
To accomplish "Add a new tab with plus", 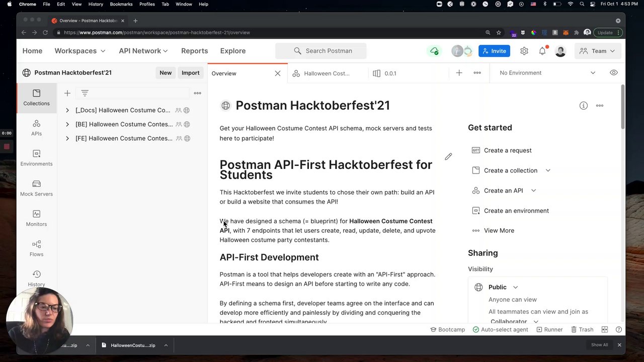I will coord(459,73).
